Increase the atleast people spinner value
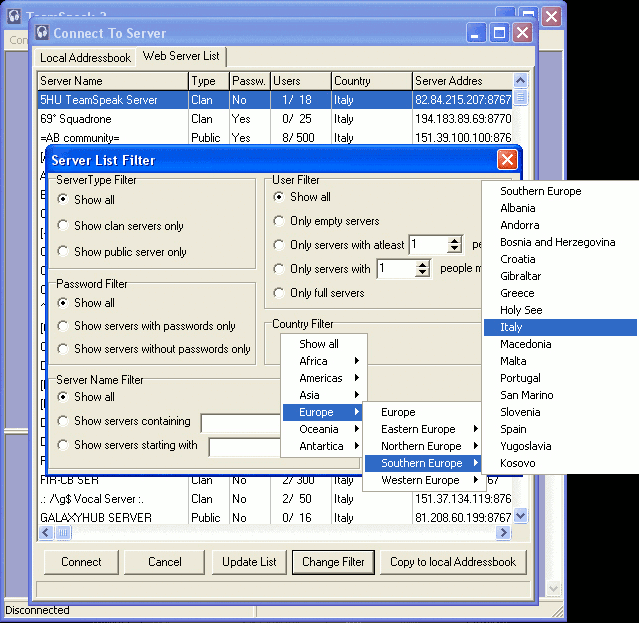Viewport: 639px width, 623px height. click(454, 241)
